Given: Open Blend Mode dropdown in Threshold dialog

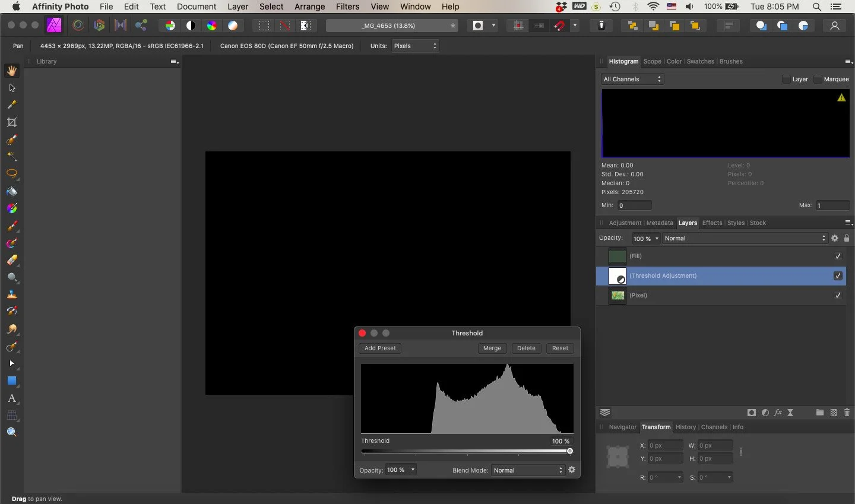Looking at the screenshot, I should [527, 470].
